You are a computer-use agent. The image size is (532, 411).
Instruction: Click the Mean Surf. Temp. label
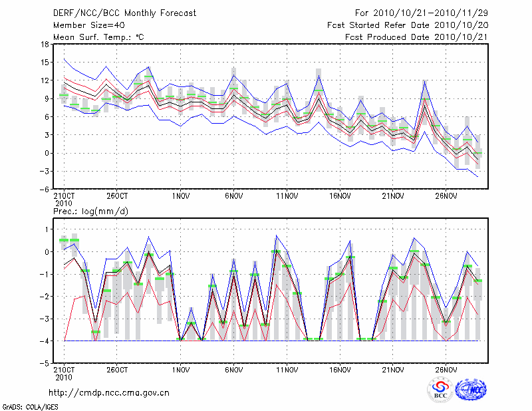pos(98,37)
